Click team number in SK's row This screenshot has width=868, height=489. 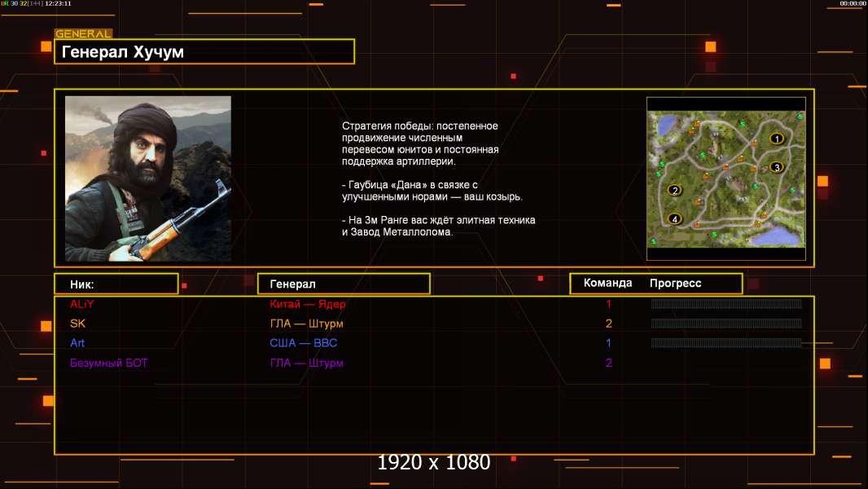coord(608,324)
